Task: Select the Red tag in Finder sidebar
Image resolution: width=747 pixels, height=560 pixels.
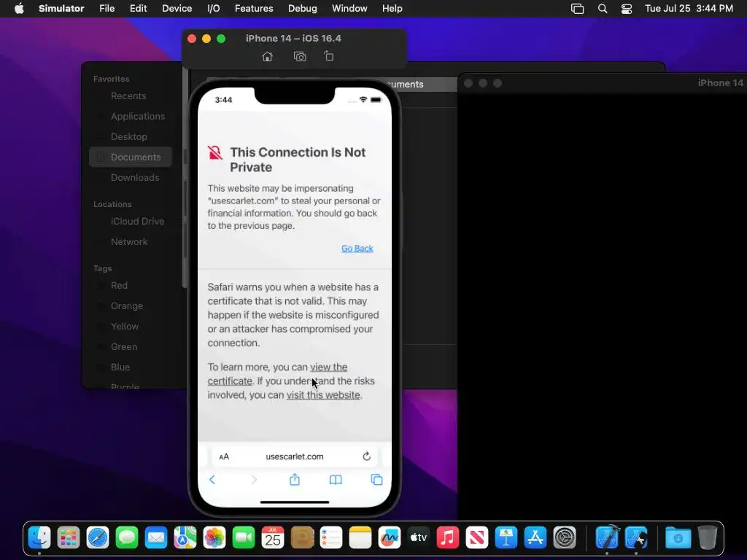Action: (x=119, y=286)
